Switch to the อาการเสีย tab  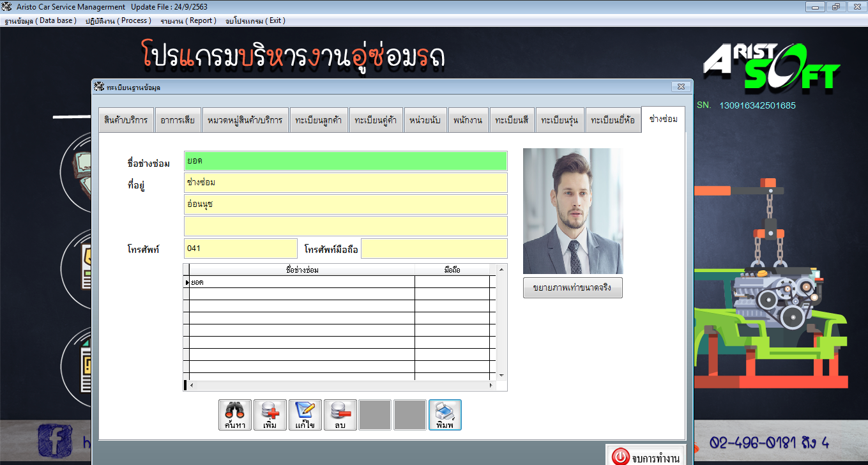click(178, 120)
